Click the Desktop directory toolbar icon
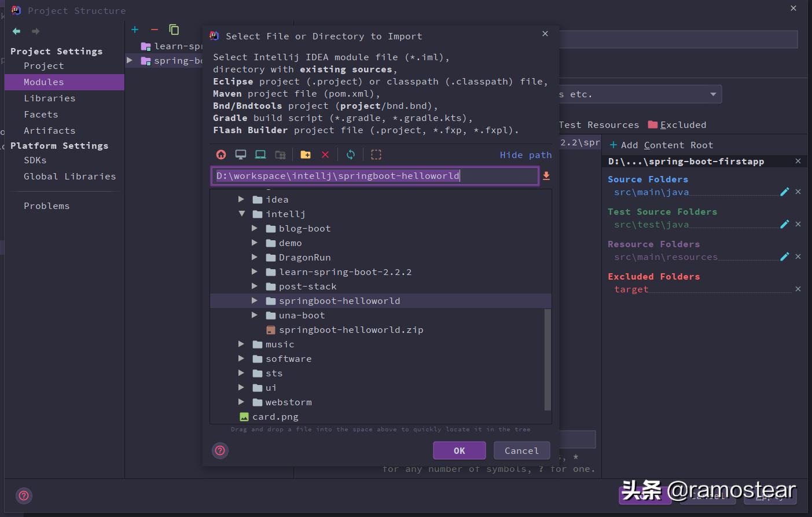This screenshot has width=812, height=517. pos(241,155)
